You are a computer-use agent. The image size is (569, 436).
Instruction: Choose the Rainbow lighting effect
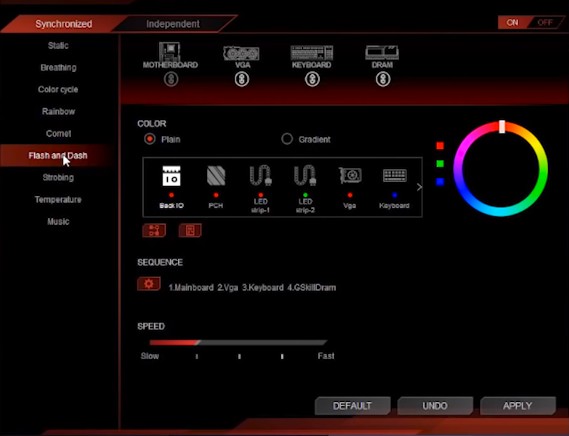58,111
